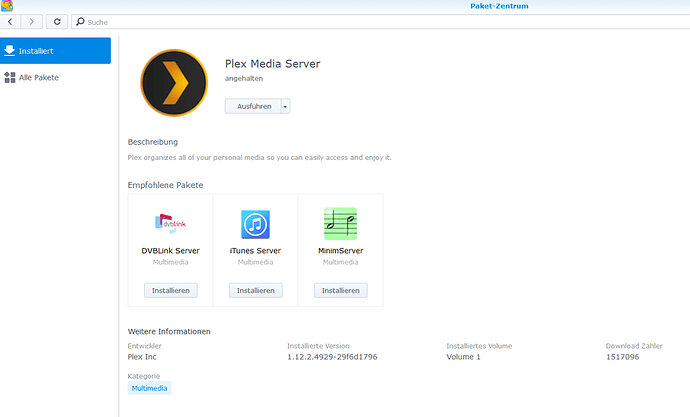Select the MinimServer package name

click(341, 251)
